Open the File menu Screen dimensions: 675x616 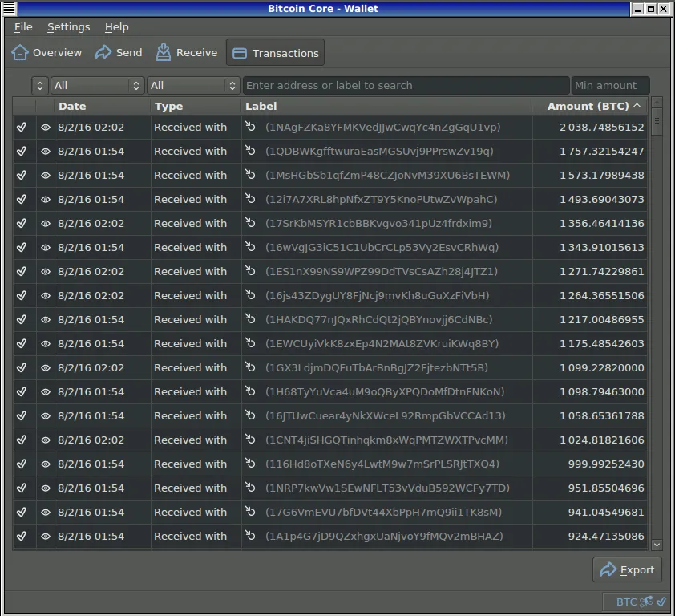click(x=23, y=27)
